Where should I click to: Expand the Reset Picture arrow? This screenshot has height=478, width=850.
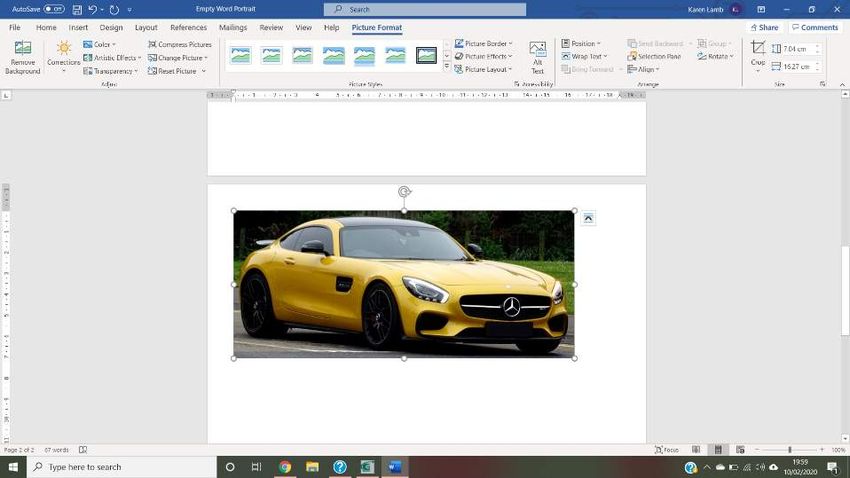point(204,71)
